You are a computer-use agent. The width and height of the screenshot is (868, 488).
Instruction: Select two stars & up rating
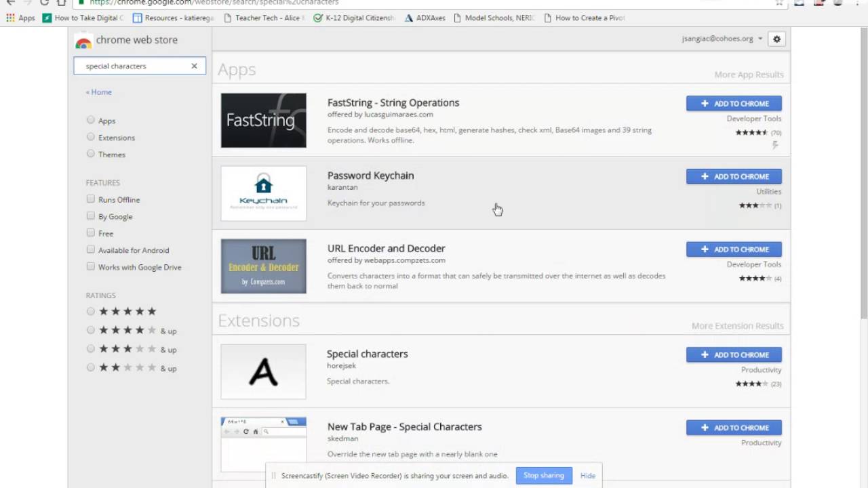pyautogui.click(x=91, y=367)
